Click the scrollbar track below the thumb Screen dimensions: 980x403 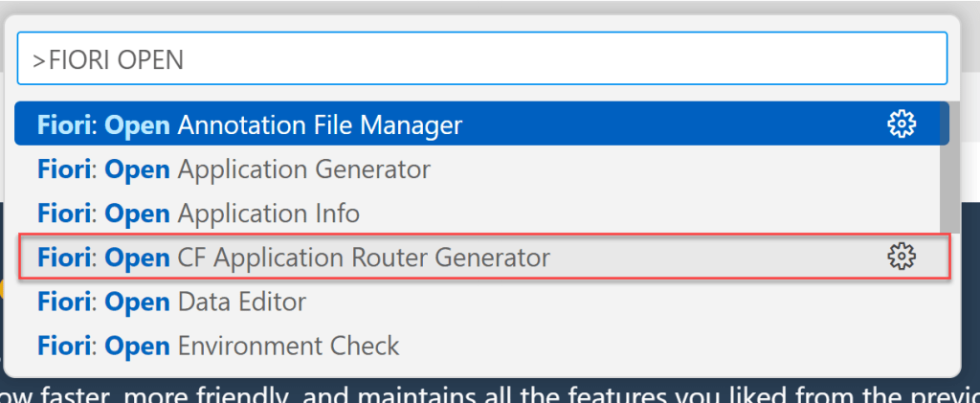(x=946, y=306)
